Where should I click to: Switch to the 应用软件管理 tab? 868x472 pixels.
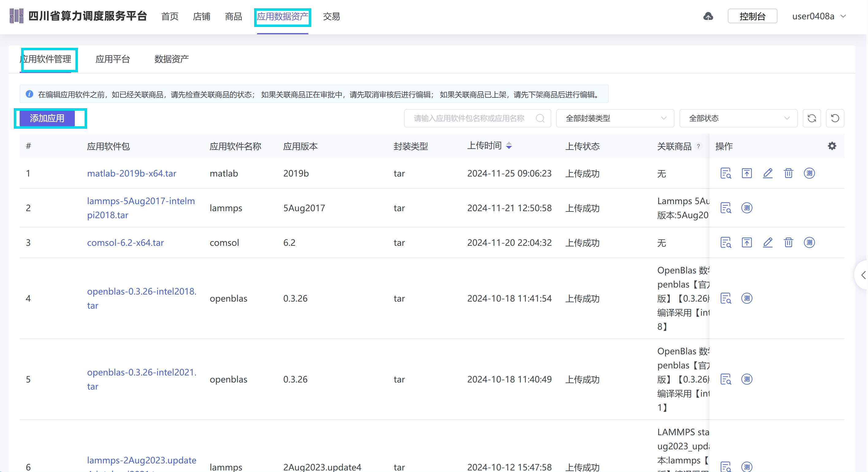[45, 59]
